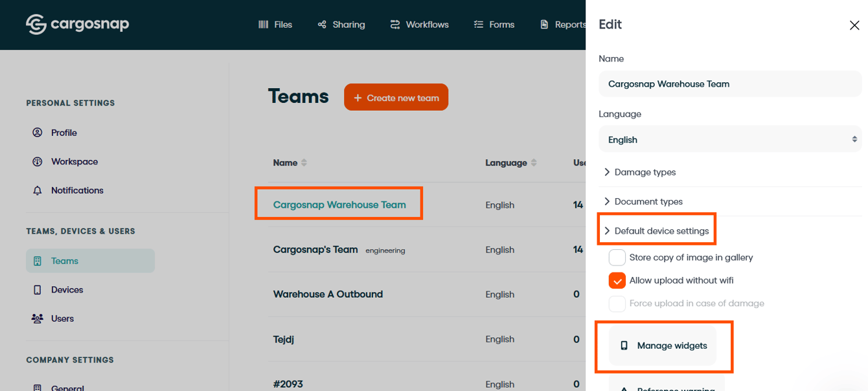Disable 'Allow upload without wifi'
This screenshot has height=391, width=868.
pos(617,280)
